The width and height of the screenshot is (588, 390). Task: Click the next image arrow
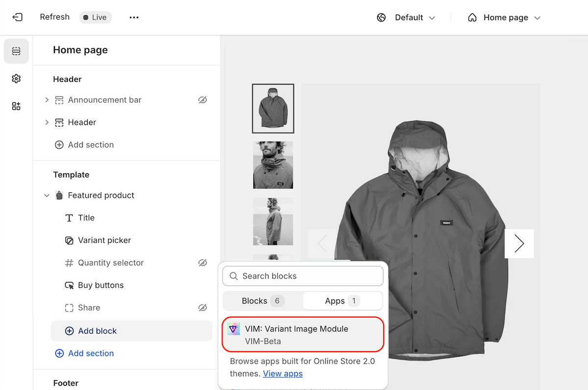click(x=519, y=243)
